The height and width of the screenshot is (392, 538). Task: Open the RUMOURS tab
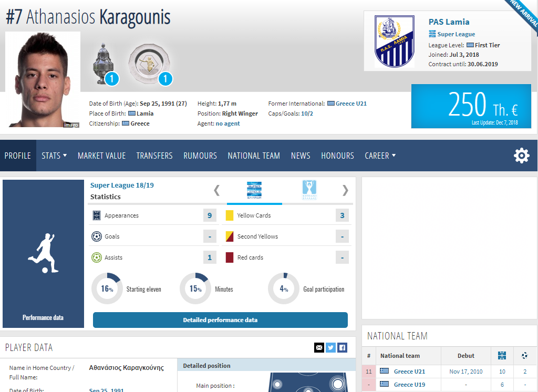(200, 156)
